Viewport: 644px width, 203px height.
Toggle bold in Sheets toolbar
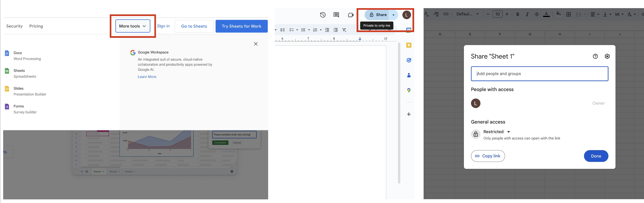[x=518, y=14]
